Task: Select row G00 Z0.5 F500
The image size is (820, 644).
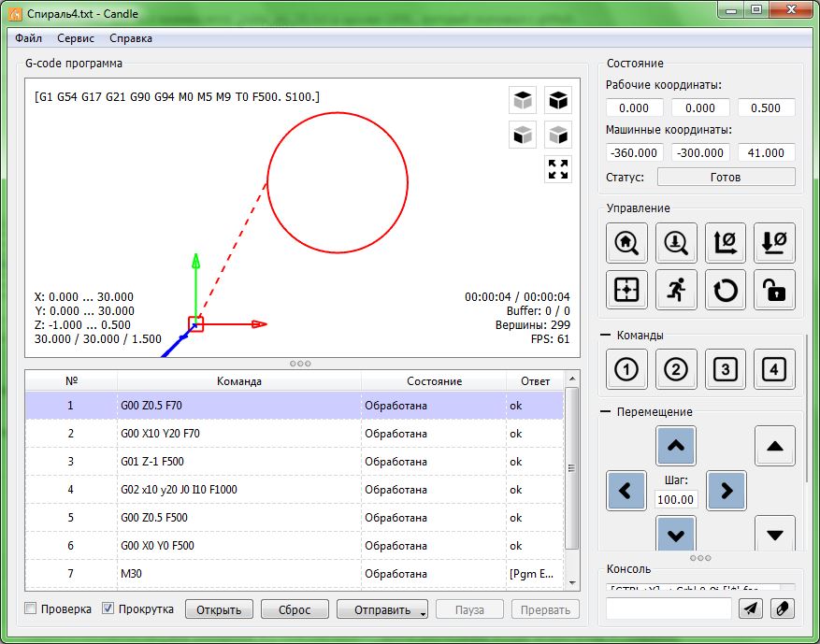Action: pos(295,518)
